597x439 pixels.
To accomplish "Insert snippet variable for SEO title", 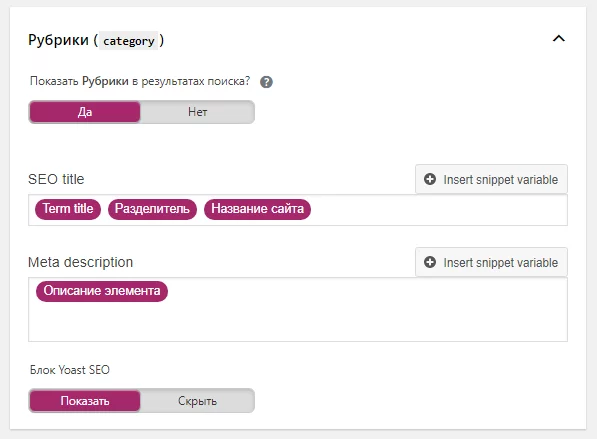I will click(x=491, y=179).
